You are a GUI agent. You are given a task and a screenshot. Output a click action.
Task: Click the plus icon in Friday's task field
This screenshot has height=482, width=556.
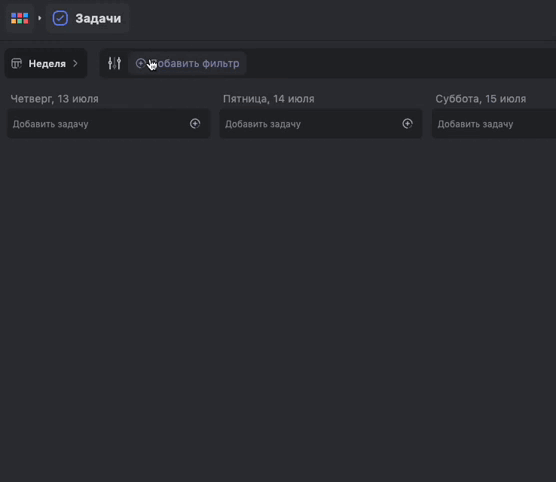tap(407, 123)
